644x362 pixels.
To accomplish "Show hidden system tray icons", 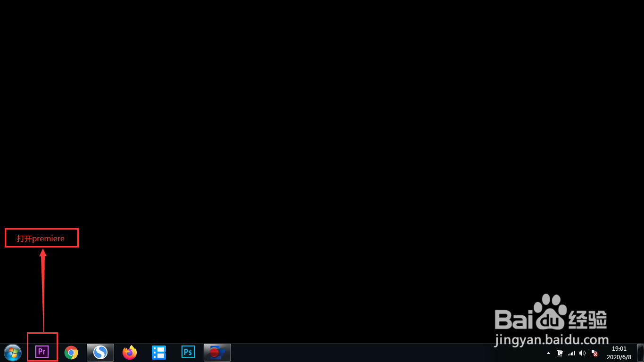I will [548, 353].
